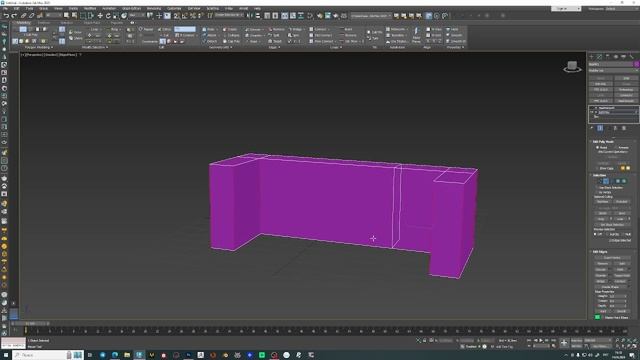Select the Unlink Selection tool

[x=31, y=16]
